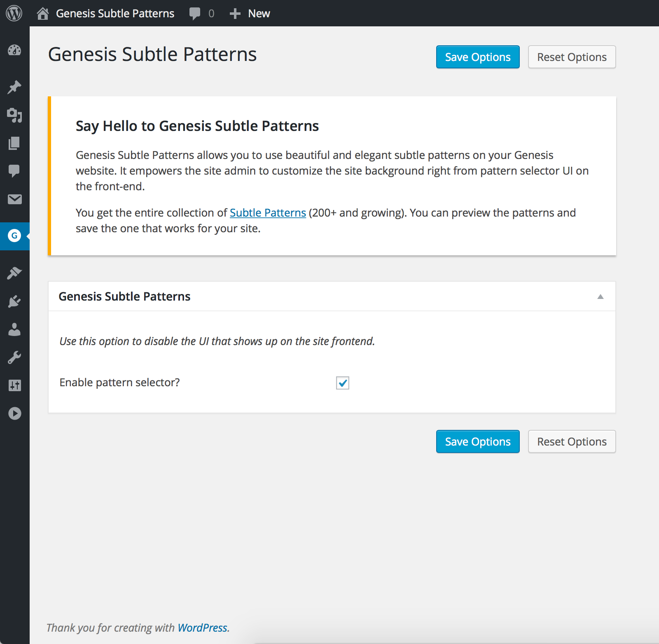The width and height of the screenshot is (659, 644).
Task: Click the comment count 0 in admin bar
Action: (211, 14)
